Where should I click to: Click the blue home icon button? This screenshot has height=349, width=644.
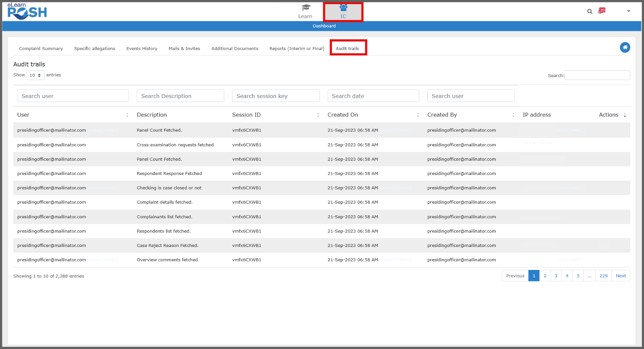[624, 47]
